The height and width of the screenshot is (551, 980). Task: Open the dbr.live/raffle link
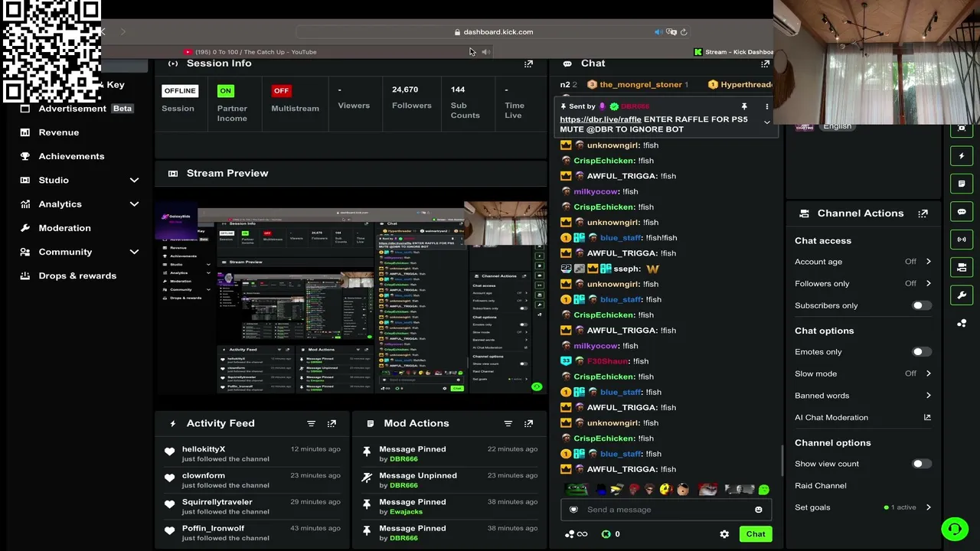tap(600, 119)
